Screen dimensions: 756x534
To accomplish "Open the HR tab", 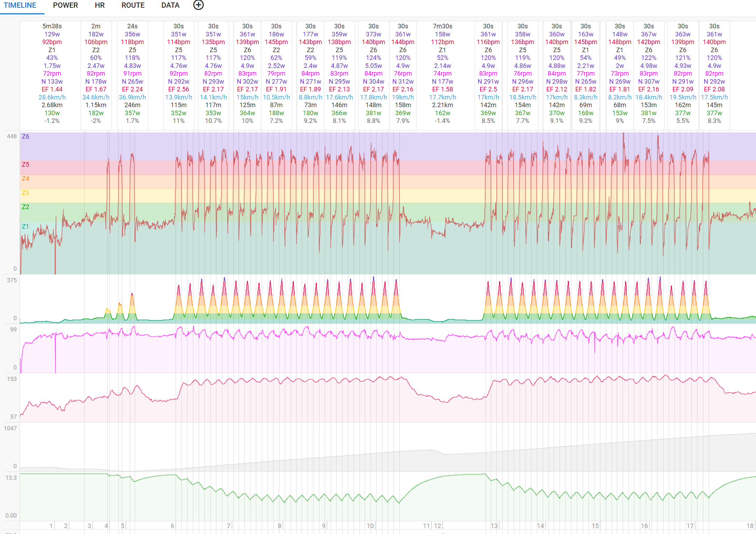I will point(100,5).
